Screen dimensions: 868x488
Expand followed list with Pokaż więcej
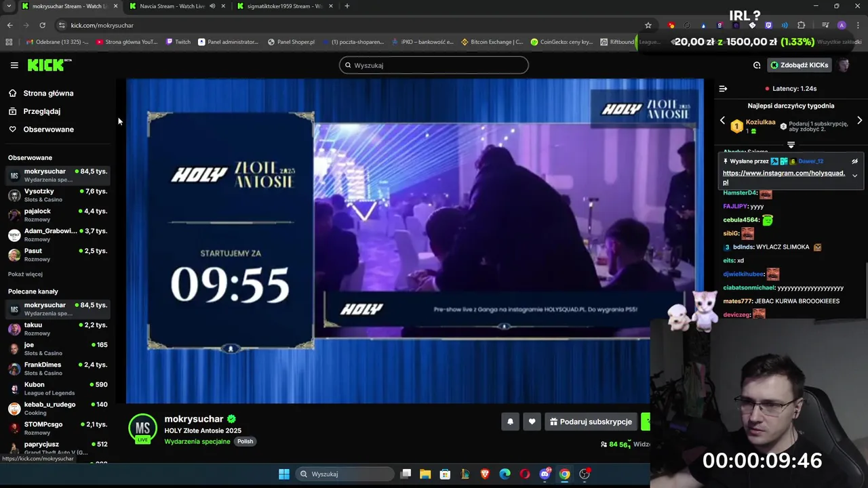pos(25,274)
